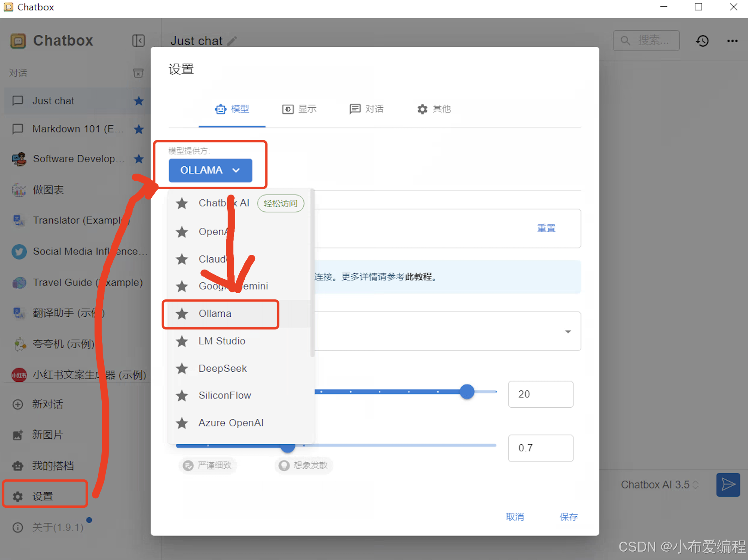
Task: Select Azure OpenAI provider
Action: pos(239,423)
